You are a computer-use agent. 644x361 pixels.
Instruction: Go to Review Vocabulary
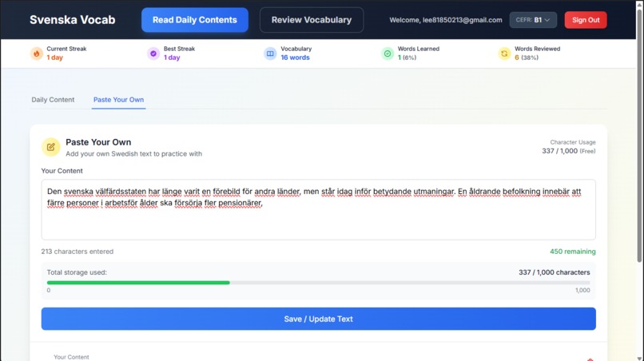[312, 20]
